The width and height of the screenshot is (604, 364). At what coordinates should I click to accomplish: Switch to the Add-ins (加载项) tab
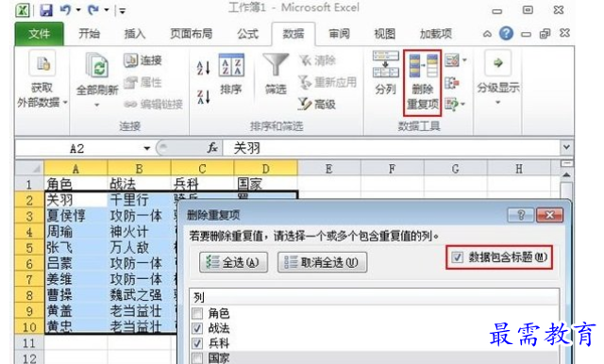pos(435,34)
